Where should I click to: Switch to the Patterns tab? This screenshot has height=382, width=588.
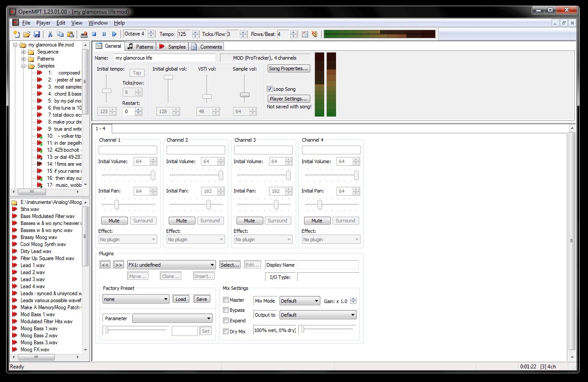pyautogui.click(x=141, y=46)
